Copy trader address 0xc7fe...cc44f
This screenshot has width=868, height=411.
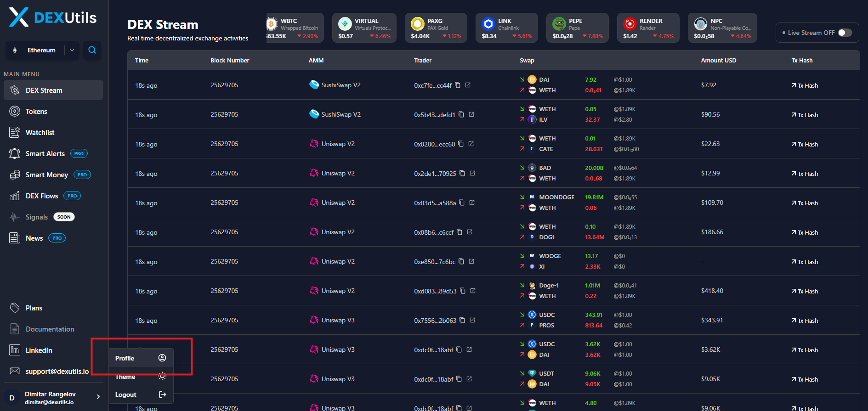pos(458,85)
